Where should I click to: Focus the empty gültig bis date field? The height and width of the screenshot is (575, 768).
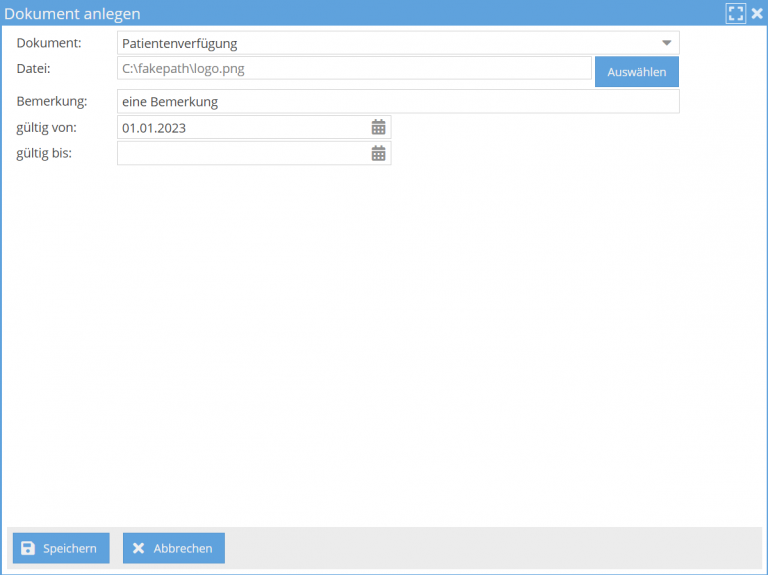[240, 154]
